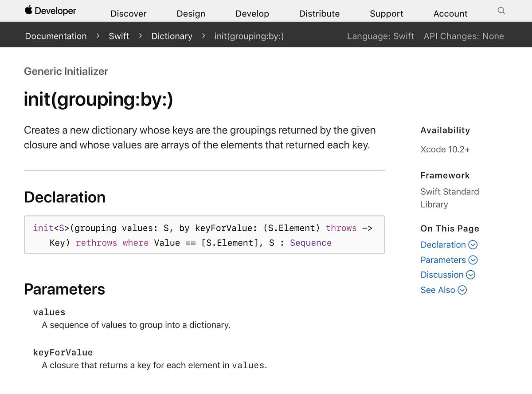532x394 pixels.
Task: Open the Distribute menu
Action: tap(319, 14)
